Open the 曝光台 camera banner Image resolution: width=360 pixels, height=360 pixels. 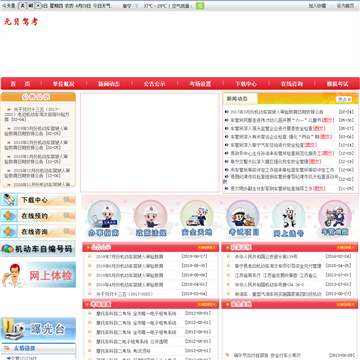point(38,329)
